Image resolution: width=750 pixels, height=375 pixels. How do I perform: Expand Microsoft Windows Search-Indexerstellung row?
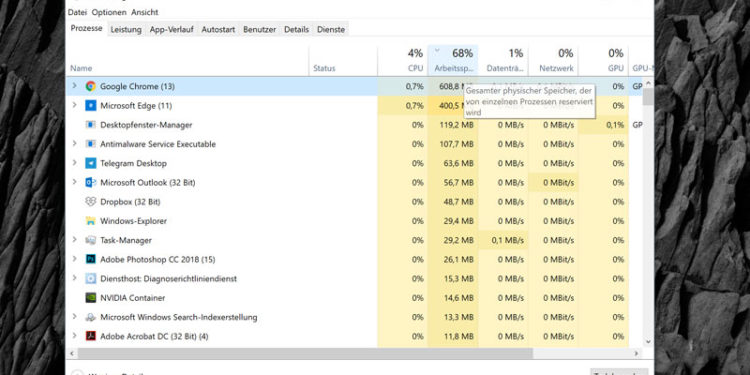point(74,317)
